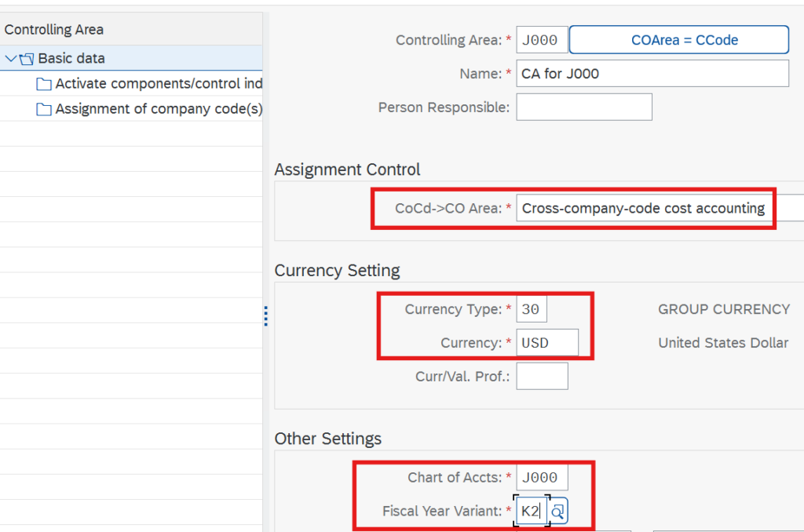Click the Name field showing CA for J000
The height and width of the screenshot is (532, 804).
[x=652, y=74]
